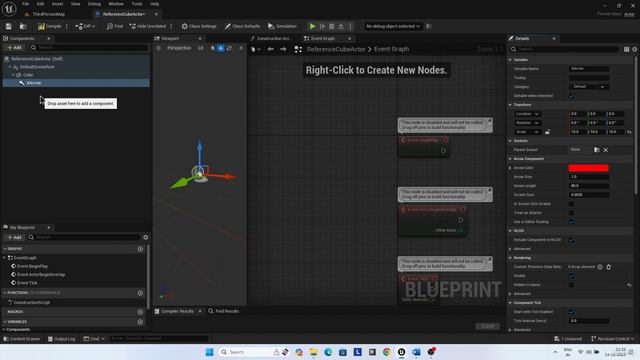
Task: Toggle Include Component in HLOD checkbox
Action: 571,240
